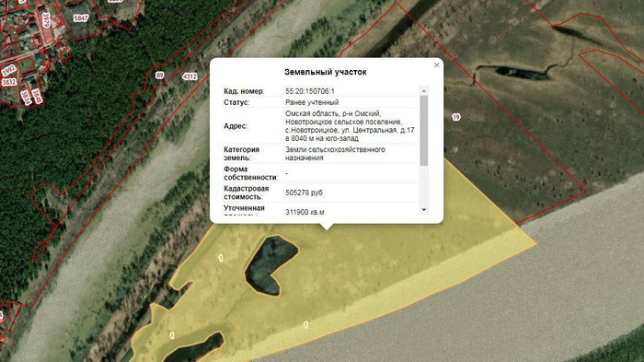644x362 pixels.
Task: Click the popup vertical scrollbar thumb
Action: (x=424, y=131)
